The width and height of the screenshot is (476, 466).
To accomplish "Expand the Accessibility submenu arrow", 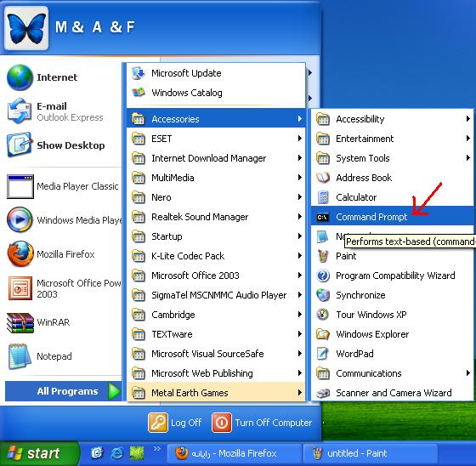I will [x=468, y=119].
